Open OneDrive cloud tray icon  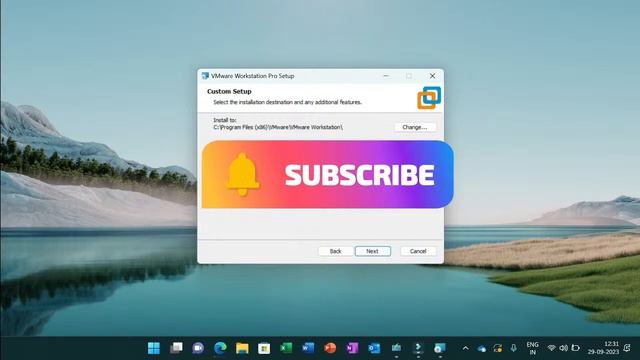(482, 349)
